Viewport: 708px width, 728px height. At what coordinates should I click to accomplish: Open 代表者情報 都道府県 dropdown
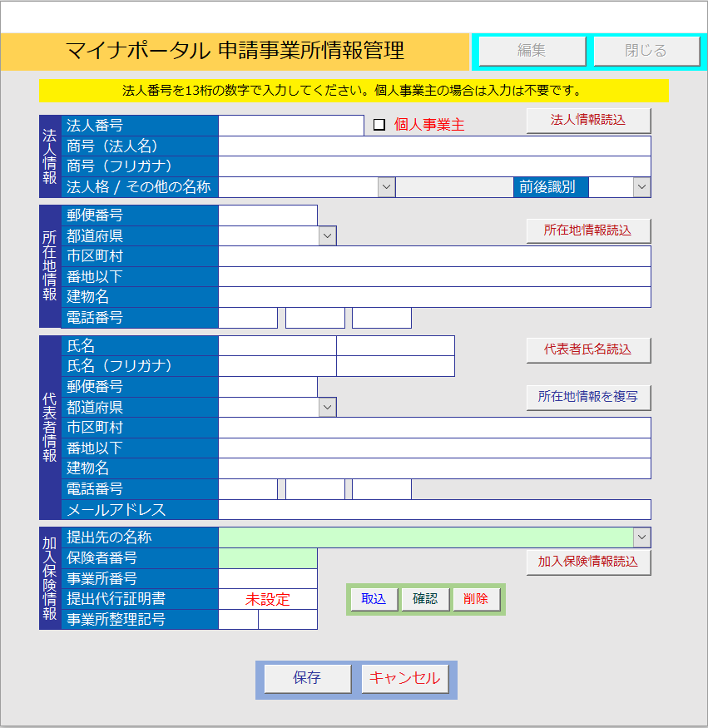click(x=327, y=407)
